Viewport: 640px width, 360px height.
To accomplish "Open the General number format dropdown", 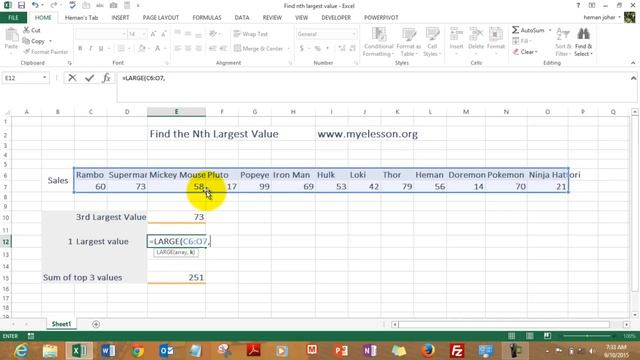I will [x=353, y=34].
